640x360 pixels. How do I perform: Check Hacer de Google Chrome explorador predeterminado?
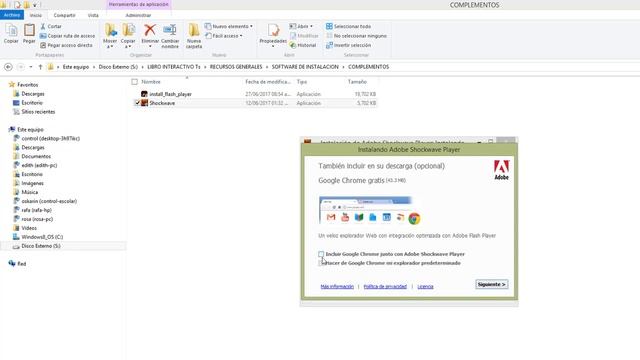point(320,263)
